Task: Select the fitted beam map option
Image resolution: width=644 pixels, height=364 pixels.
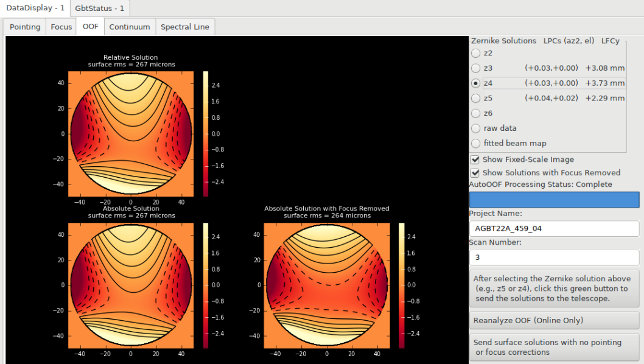Action: click(x=475, y=144)
